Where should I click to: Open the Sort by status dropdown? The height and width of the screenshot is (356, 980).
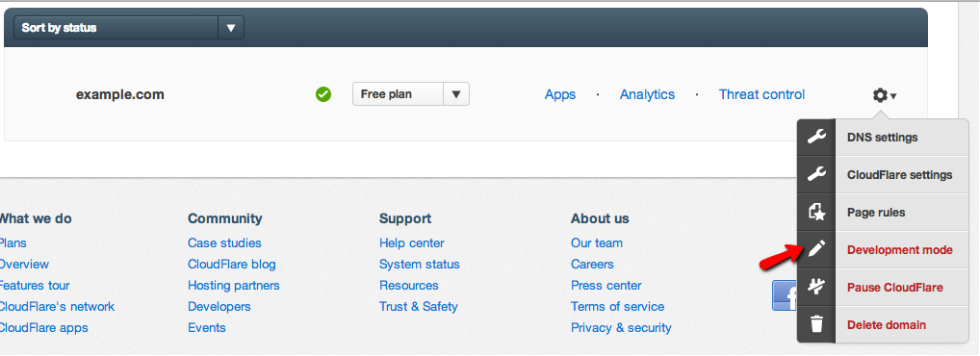(x=129, y=28)
